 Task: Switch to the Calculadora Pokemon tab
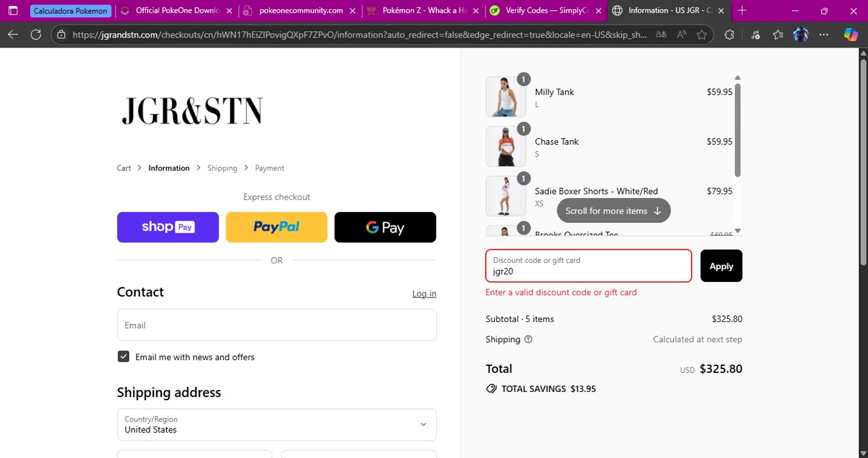[x=70, y=10]
